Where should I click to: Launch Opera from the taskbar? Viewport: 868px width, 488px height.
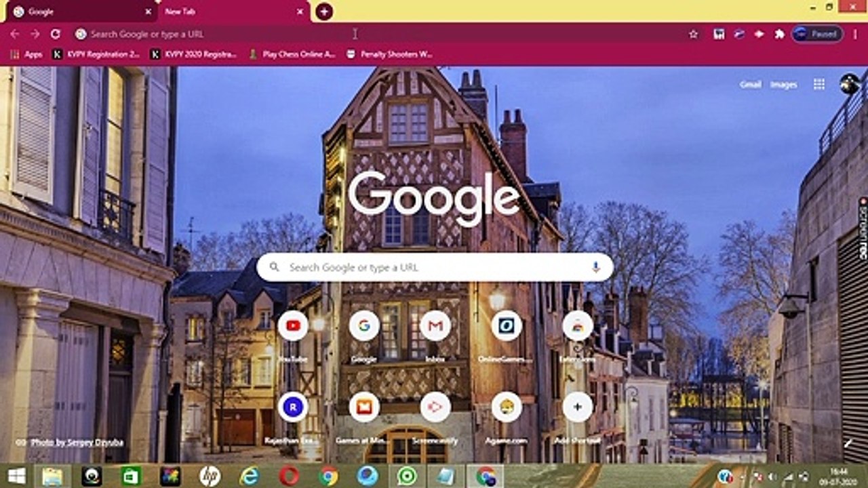289,476
